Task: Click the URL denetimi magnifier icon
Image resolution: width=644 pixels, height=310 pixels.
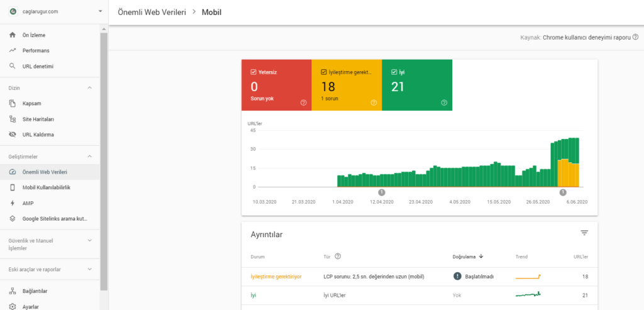Action: (x=13, y=66)
